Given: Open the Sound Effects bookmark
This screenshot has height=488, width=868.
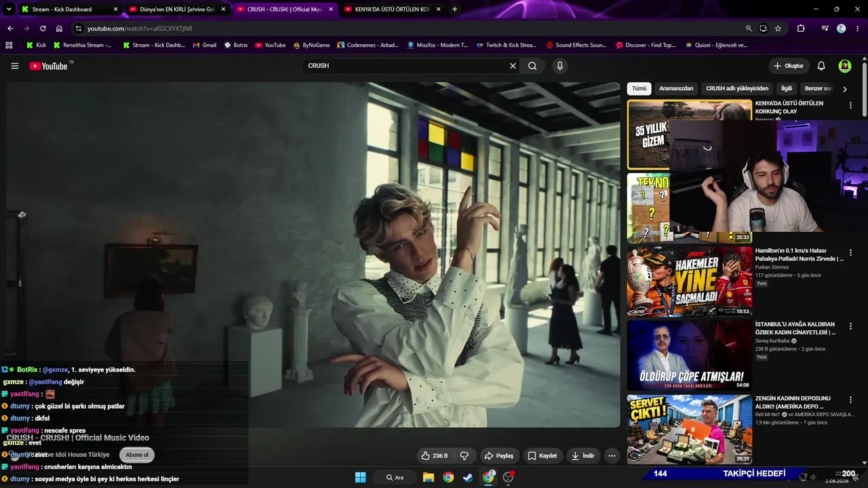Looking at the screenshot, I should [x=576, y=45].
